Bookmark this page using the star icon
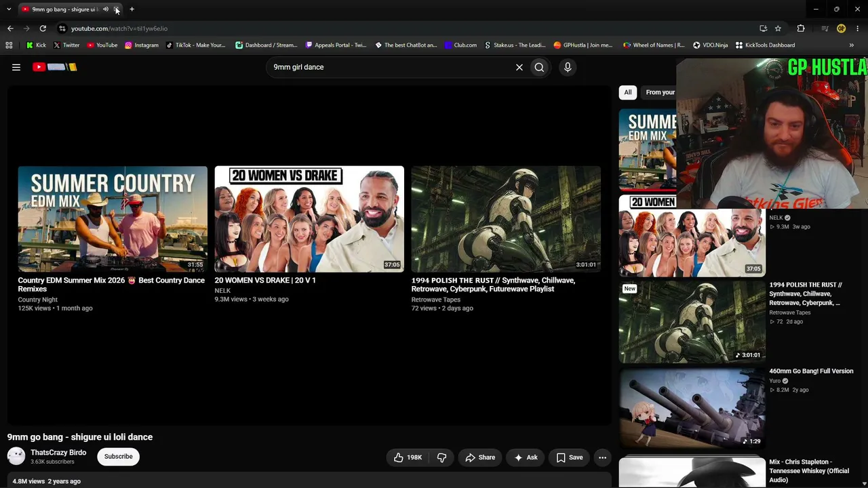The height and width of the screenshot is (488, 868). click(x=778, y=28)
